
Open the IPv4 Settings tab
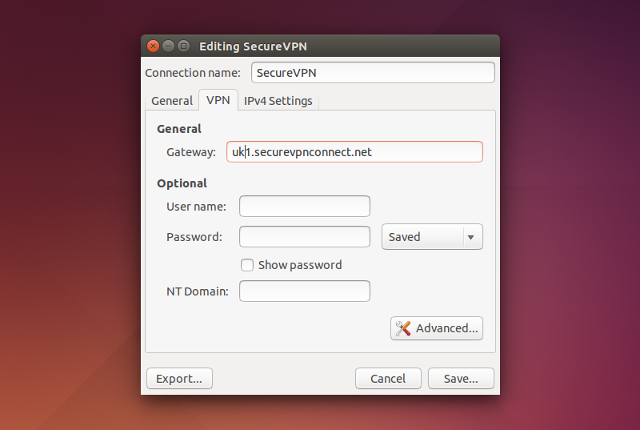278,101
